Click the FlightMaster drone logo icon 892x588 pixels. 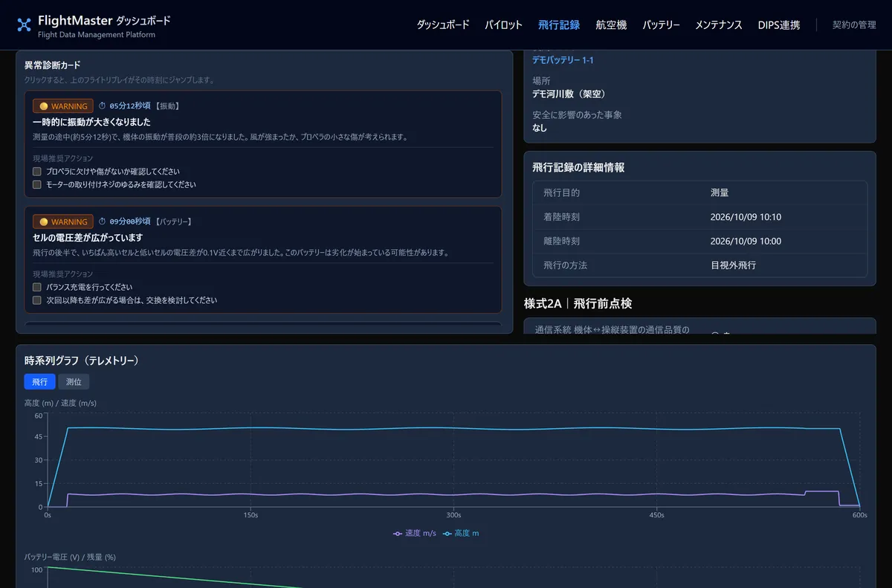click(x=24, y=25)
